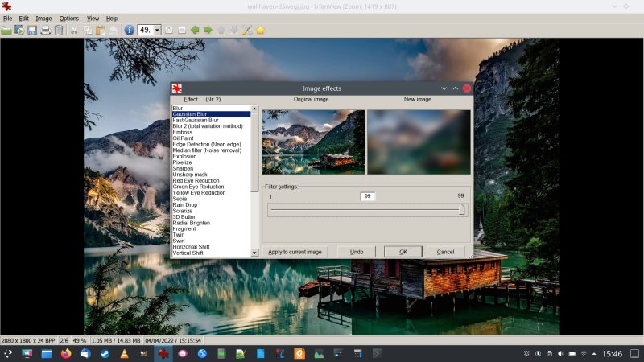Screen dimensions: 644x362
Task: Open the Options menu
Action: [69, 18]
